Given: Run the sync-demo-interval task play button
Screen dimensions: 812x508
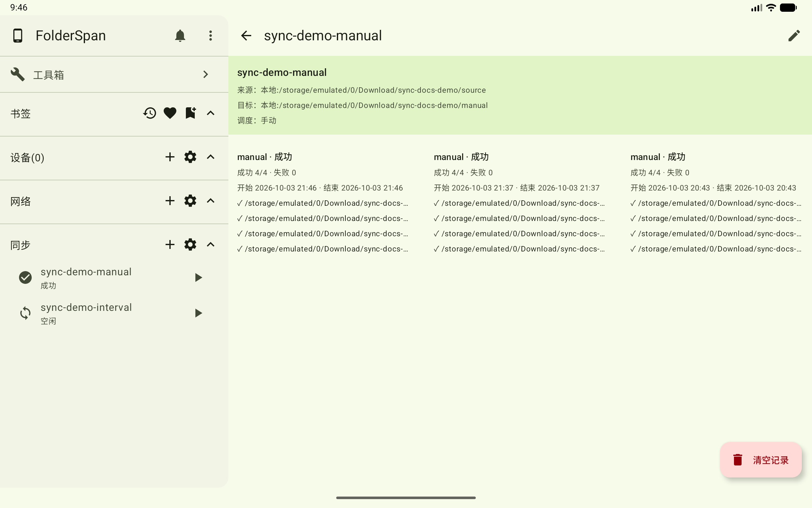Looking at the screenshot, I should (x=198, y=313).
